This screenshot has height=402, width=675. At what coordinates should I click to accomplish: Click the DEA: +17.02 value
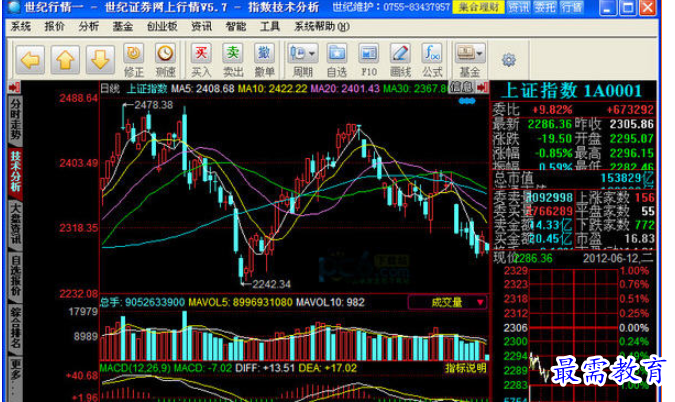click(328, 368)
